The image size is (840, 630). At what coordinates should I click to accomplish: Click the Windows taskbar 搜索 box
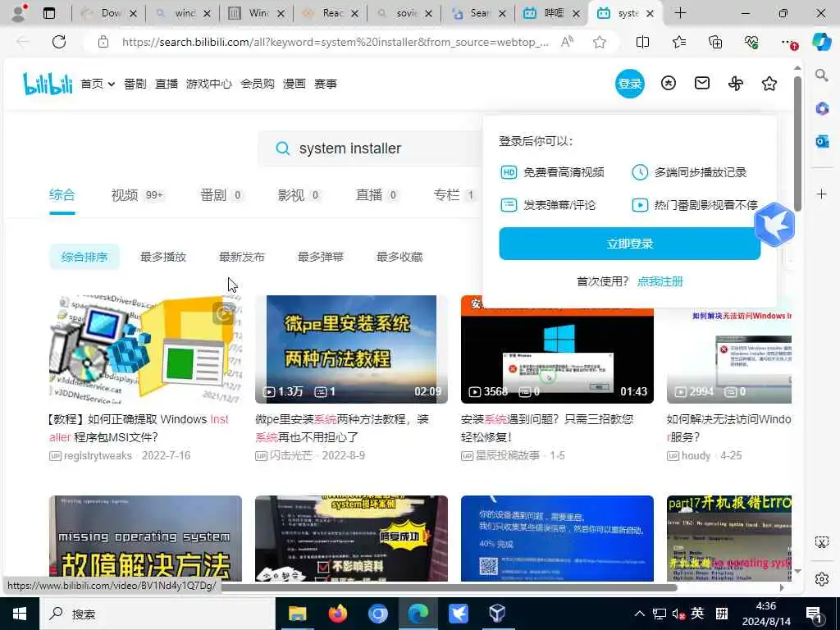158,614
